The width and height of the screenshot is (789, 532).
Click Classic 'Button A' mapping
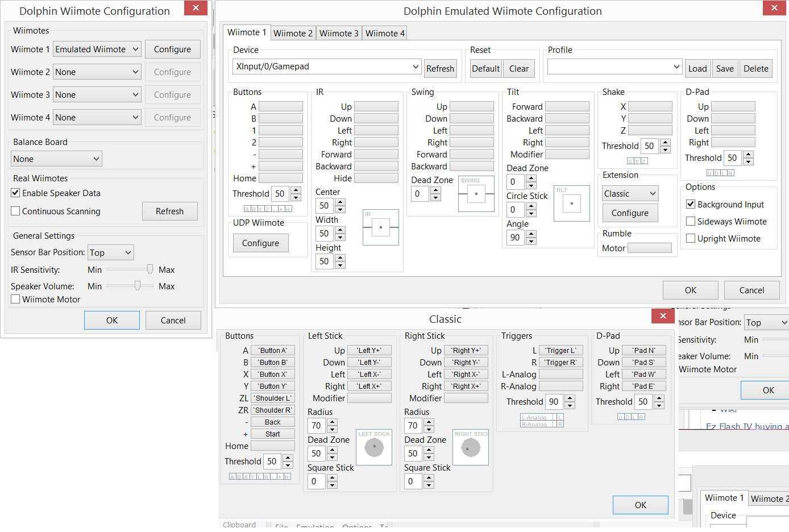pyautogui.click(x=273, y=350)
